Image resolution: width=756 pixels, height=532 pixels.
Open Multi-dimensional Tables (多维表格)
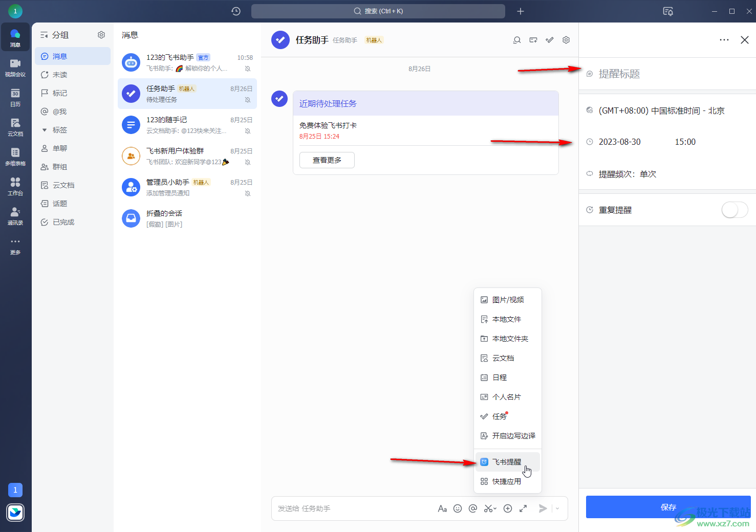15,156
